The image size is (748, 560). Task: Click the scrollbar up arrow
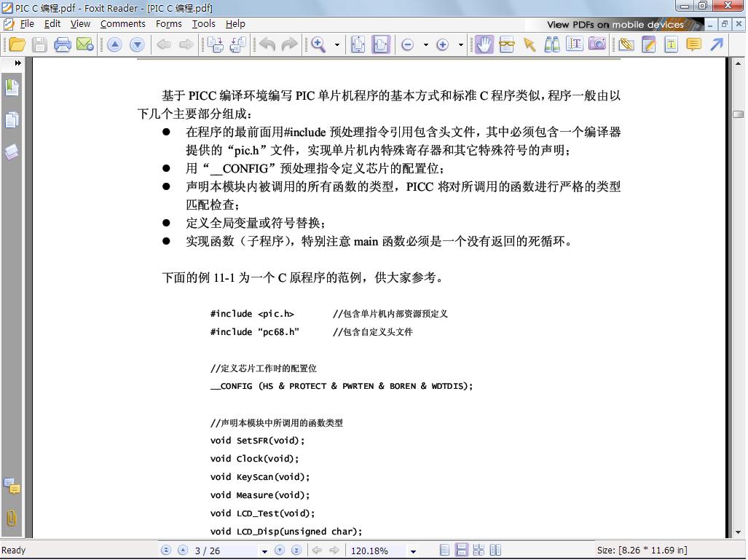738,63
